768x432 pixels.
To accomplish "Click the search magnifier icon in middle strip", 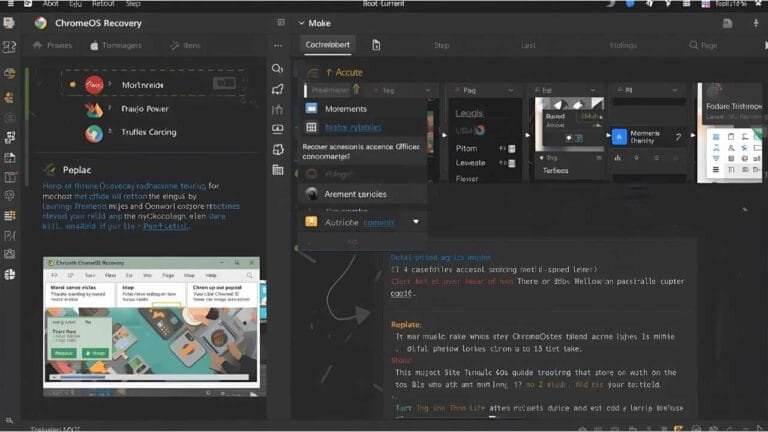I will pyautogui.click(x=277, y=69).
